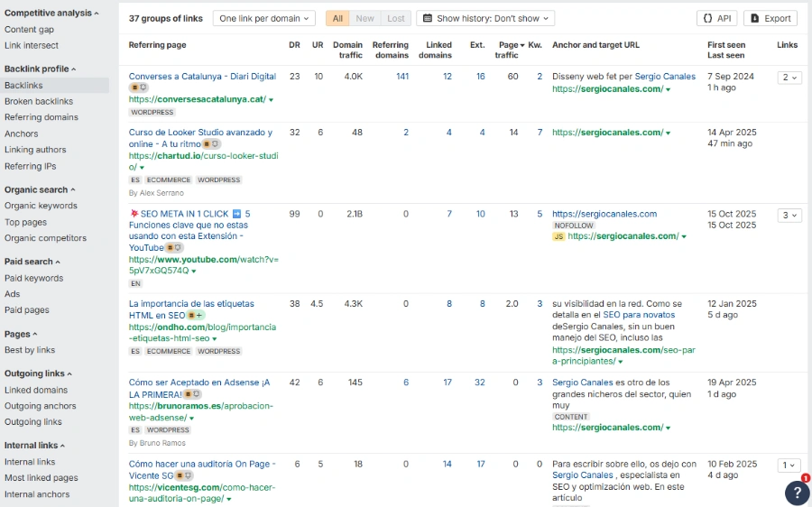Open Most linked pages in sidebar
The image size is (812, 507).
pos(41,478)
